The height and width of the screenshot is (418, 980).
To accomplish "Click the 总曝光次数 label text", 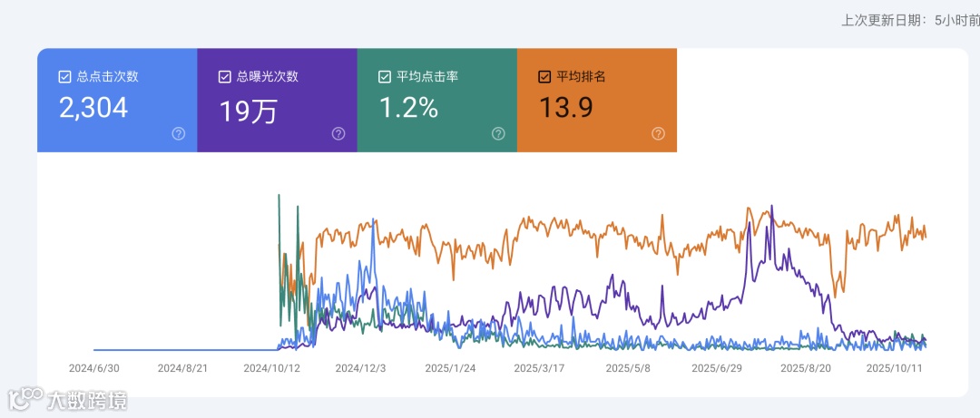I will [x=268, y=77].
